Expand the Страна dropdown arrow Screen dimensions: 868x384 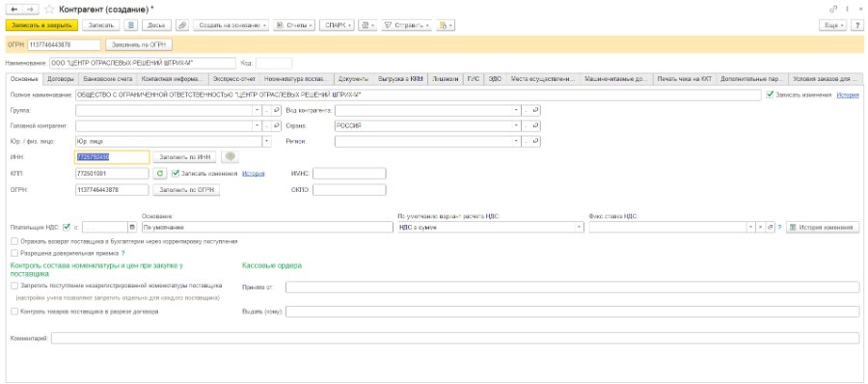516,125
